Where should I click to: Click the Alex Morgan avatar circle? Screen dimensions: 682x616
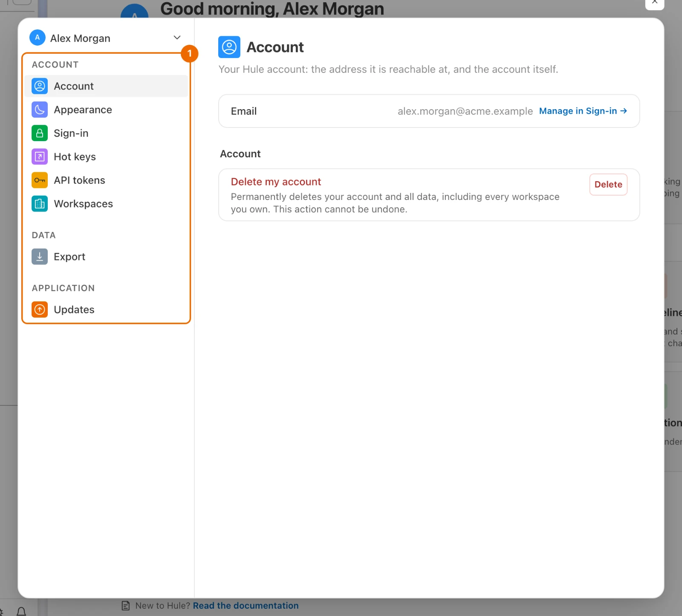[38, 38]
